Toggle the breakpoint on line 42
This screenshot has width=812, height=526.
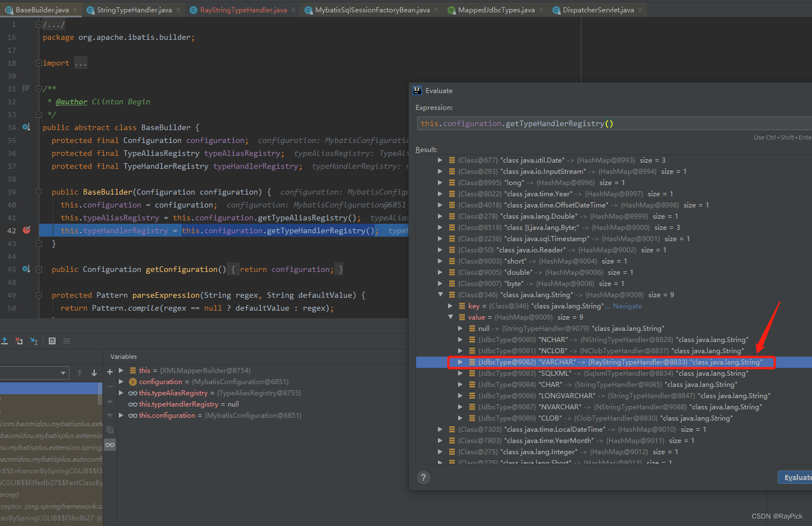tap(26, 230)
